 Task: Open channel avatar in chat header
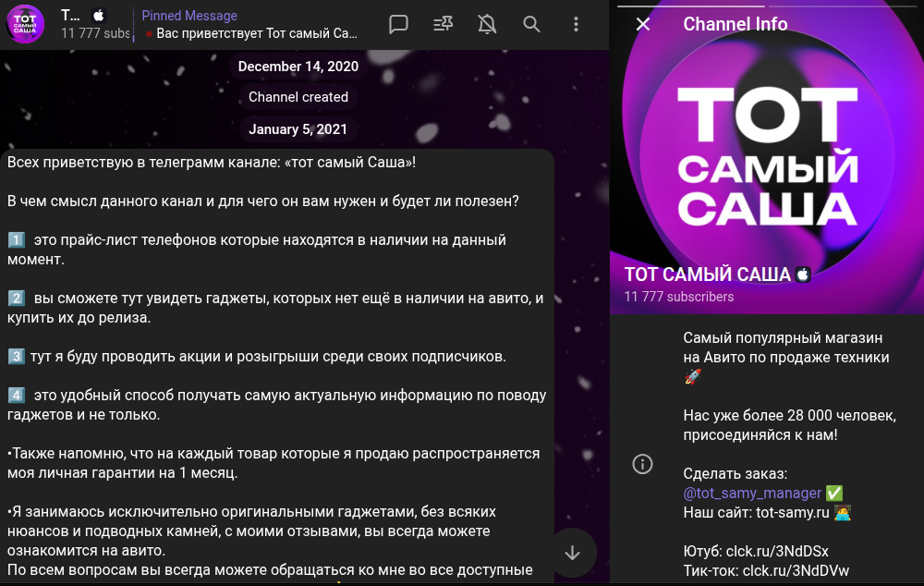(25, 24)
